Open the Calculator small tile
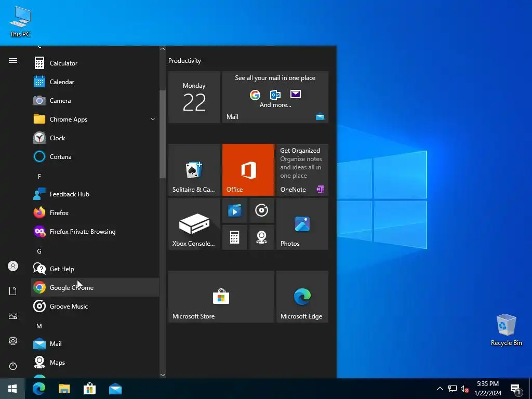Viewport: 532px width, 399px height. (235, 237)
